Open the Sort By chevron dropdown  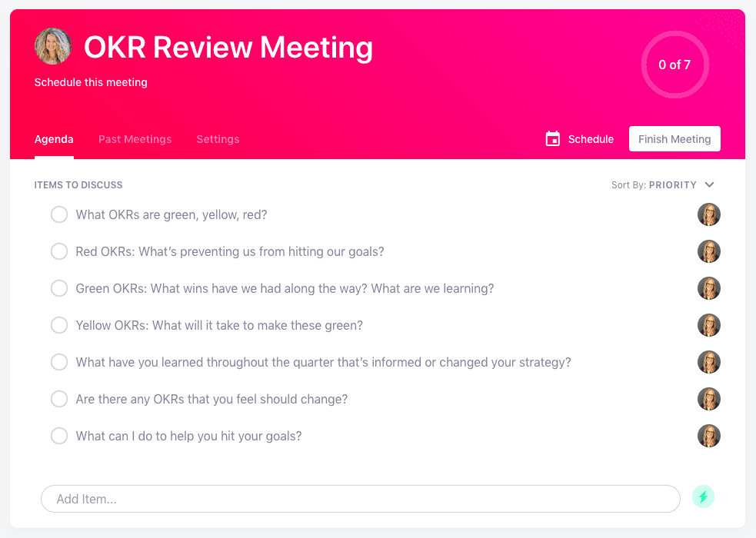tap(709, 185)
